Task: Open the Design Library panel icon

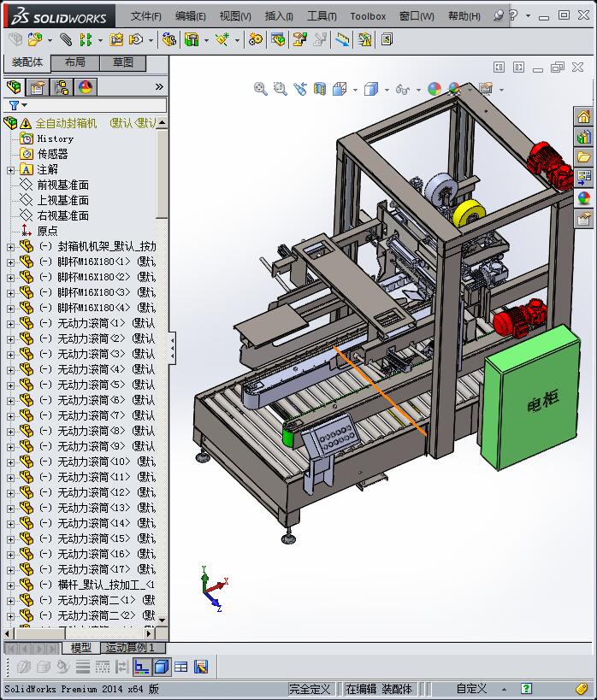Action: tap(584, 137)
